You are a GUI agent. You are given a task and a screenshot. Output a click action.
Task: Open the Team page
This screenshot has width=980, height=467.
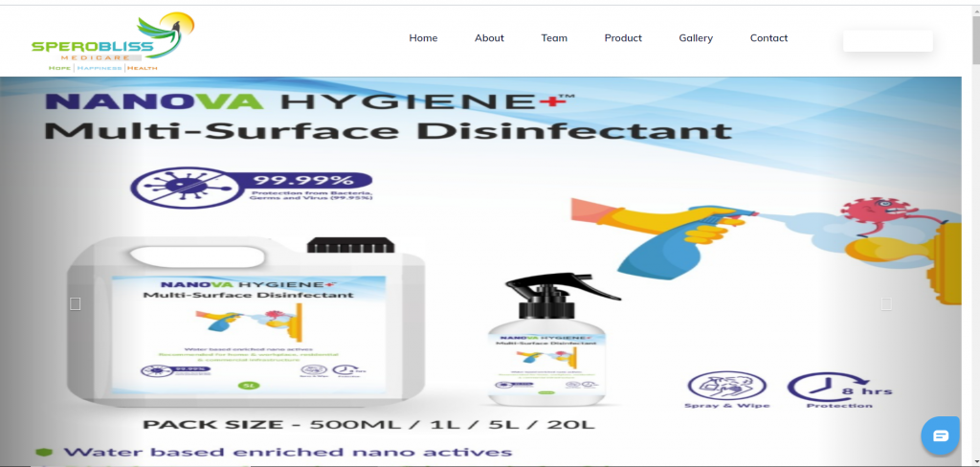pyautogui.click(x=554, y=38)
